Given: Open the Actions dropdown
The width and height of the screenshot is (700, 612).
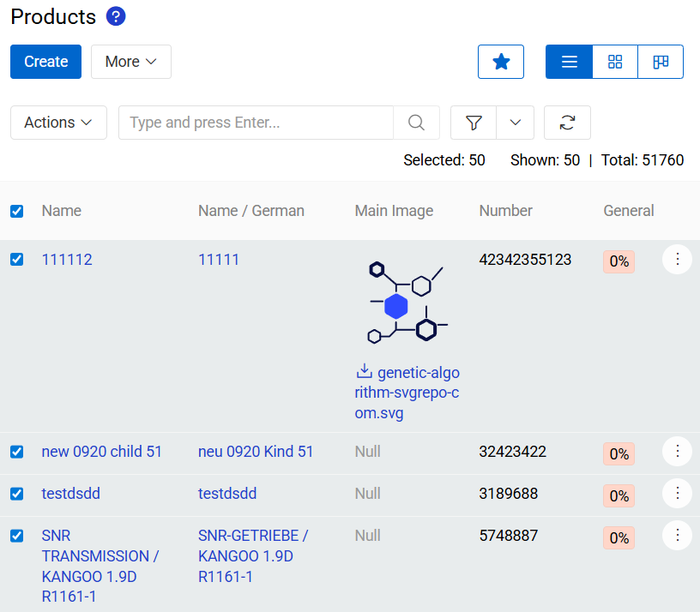Looking at the screenshot, I should tap(58, 123).
